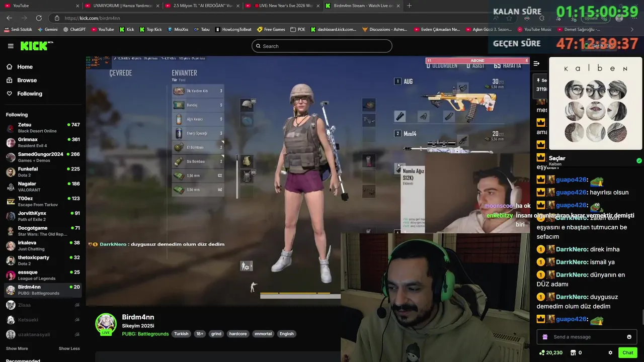Select the English stream tag
Viewport: 644px width, 362px height.
tap(287, 334)
